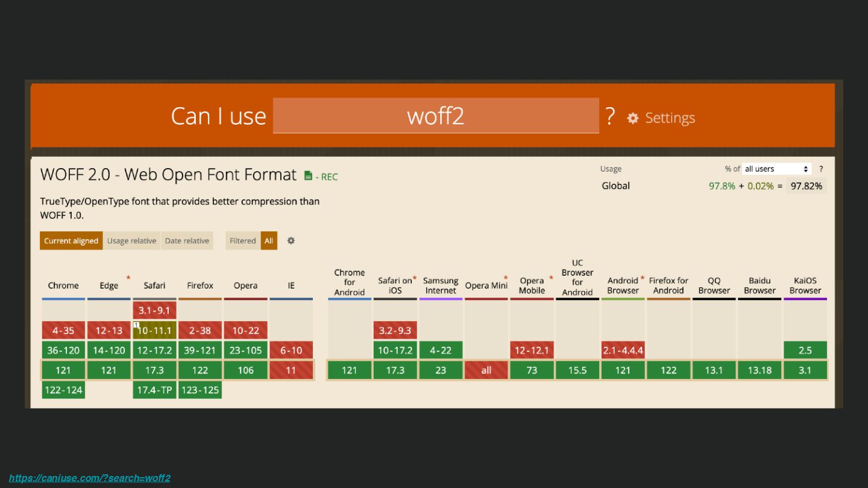
Task: Click the woff2 search input field
Action: pyautogui.click(x=436, y=116)
